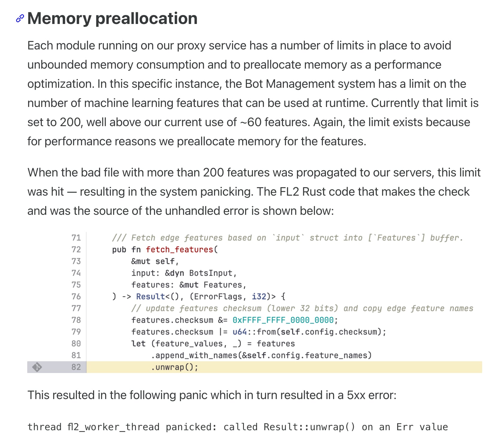Image resolution: width=504 pixels, height=444 pixels.
Task: Click the 0xFFFF_FFFF_0000_0000 hex constant
Action: (283, 320)
